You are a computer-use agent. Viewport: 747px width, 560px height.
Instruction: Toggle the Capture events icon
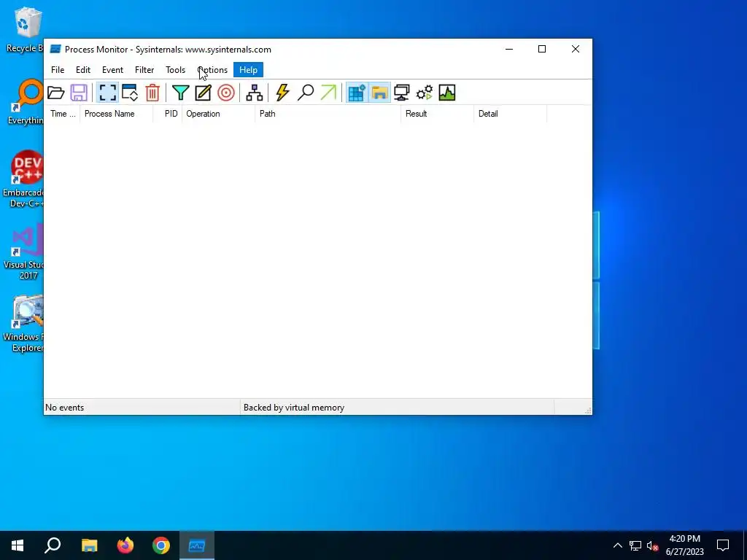tap(108, 93)
